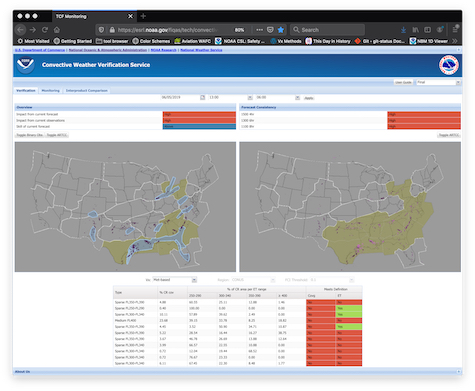Open NBM 1D Viewer bookmark

coord(429,41)
